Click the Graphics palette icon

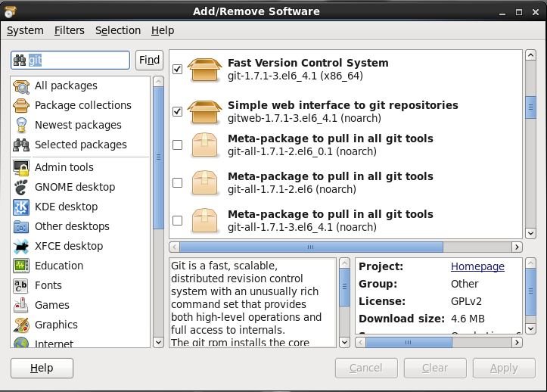21,325
